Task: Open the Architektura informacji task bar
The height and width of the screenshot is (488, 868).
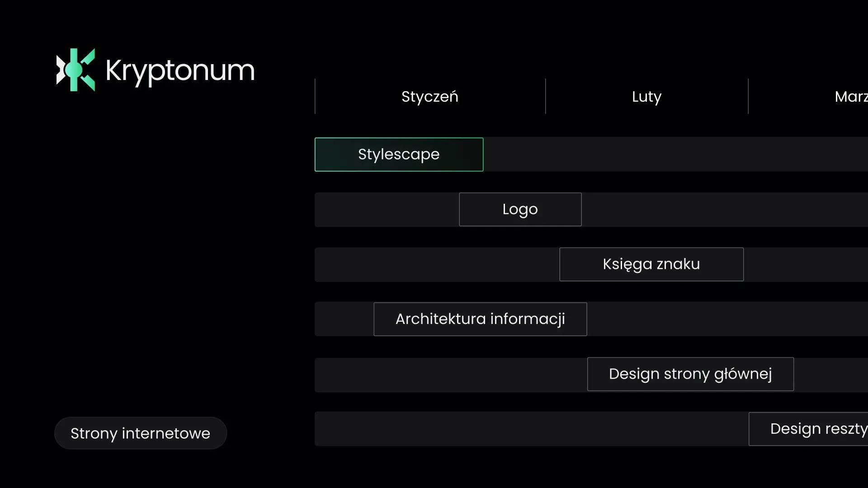Action: [x=480, y=319]
